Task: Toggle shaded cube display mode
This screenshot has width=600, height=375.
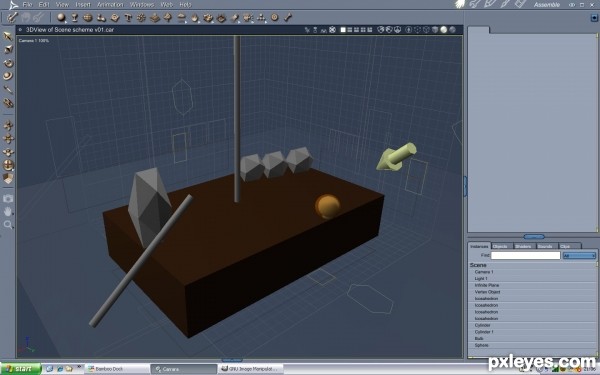Action: click(435, 29)
